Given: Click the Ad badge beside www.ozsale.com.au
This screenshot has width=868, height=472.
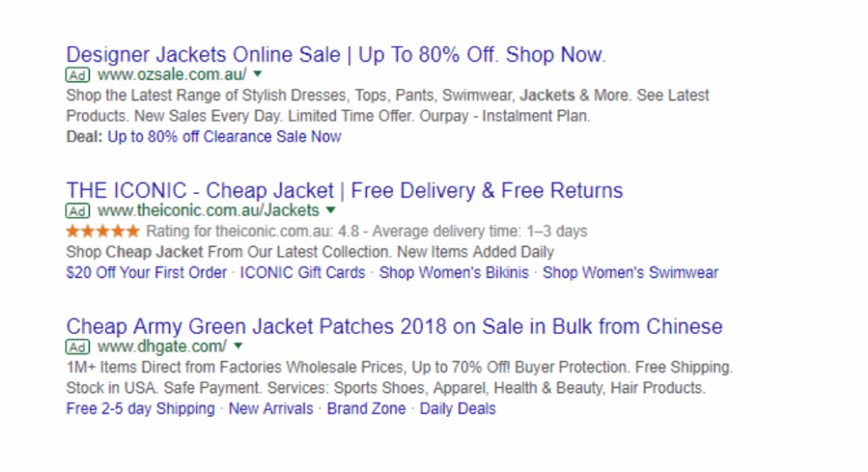Looking at the screenshot, I should (x=77, y=75).
